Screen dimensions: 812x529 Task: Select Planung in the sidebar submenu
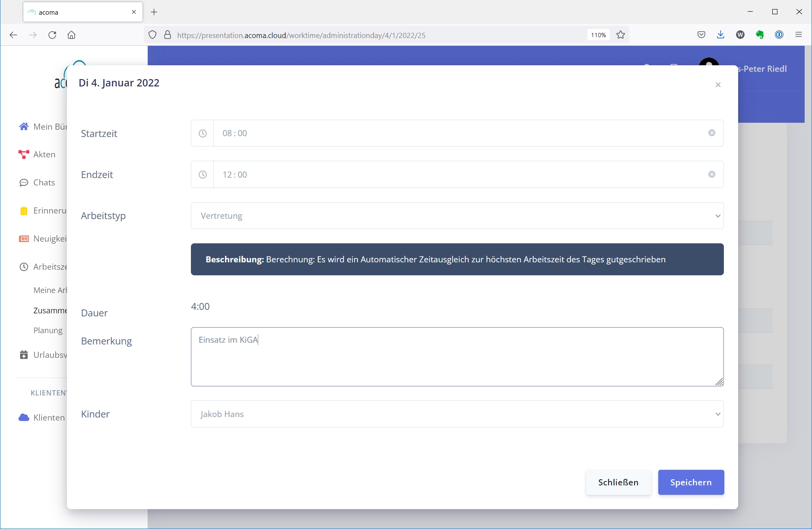point(48,330)
